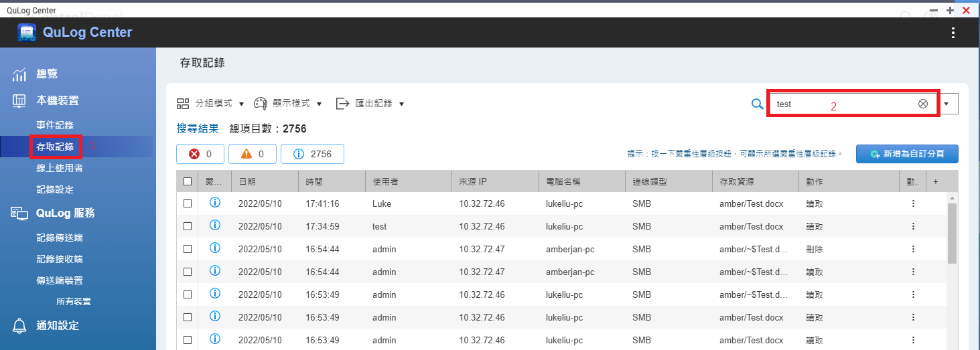The height and width of the screenshot is (350, 980).
Task: Open the advanced search dropdown arrow
Action: point(947,104)
